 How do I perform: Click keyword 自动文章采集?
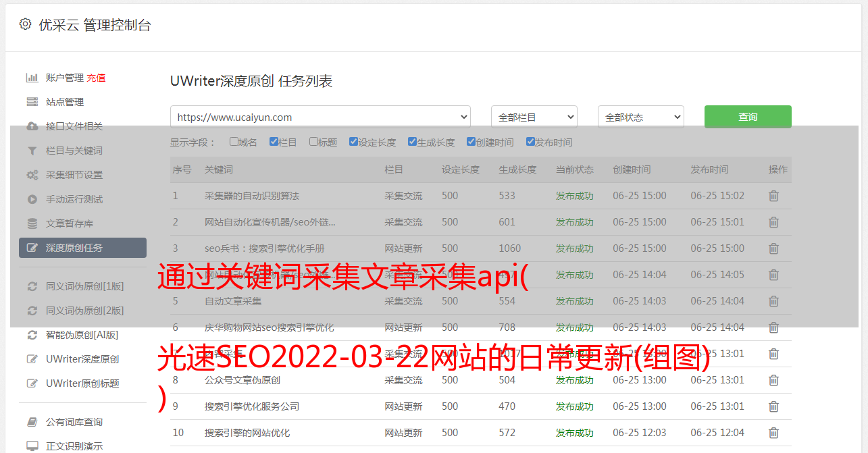(233, 301)
